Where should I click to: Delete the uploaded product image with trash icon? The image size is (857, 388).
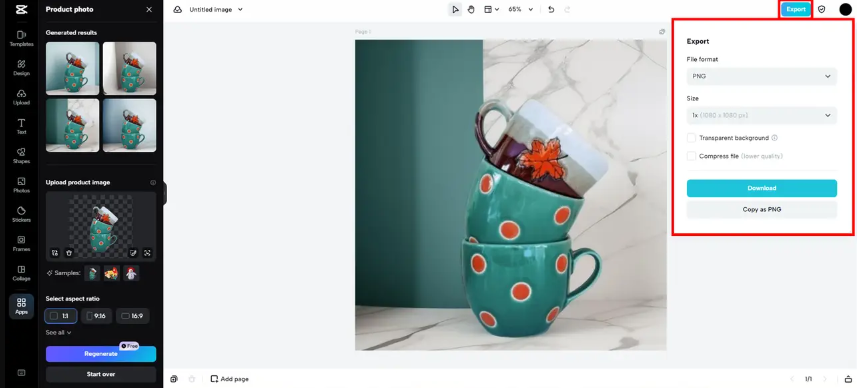(69, 252)
